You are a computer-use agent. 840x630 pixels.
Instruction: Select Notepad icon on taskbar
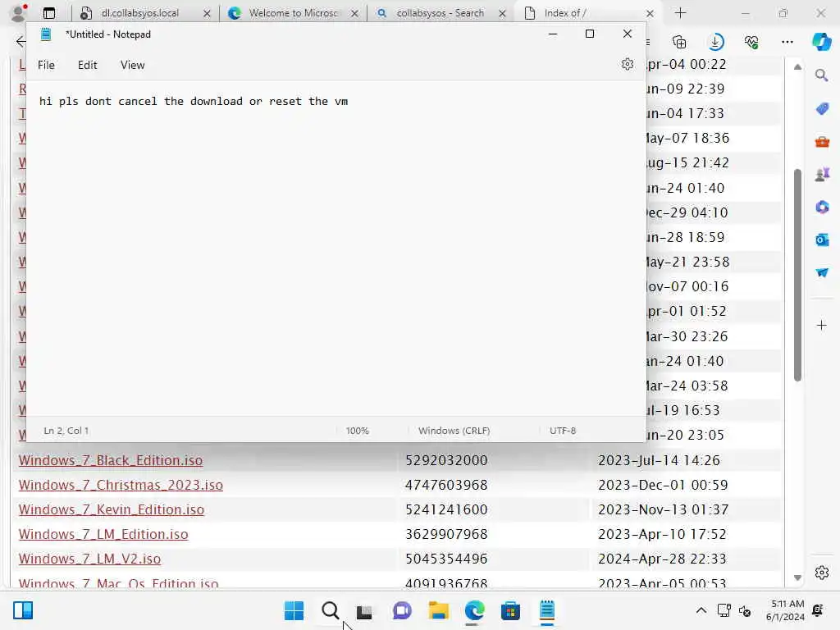547,610
